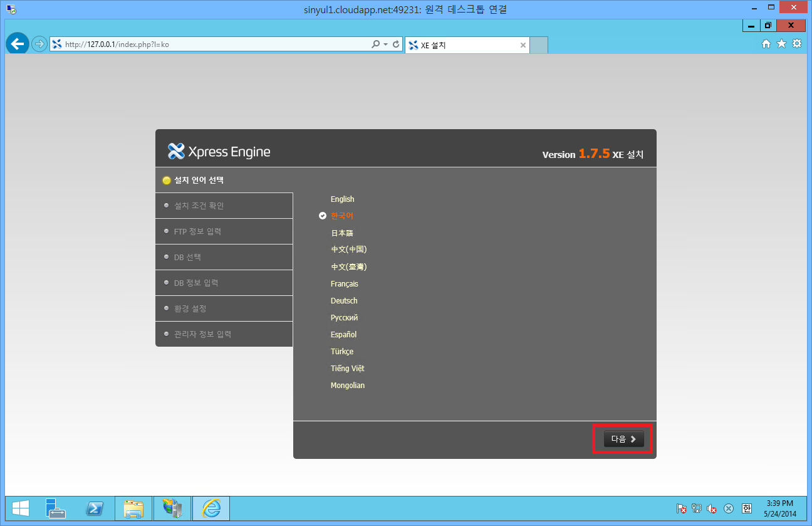This screenshot has width=812, height=526.
Task: Select 中文(中国) language option
Action: [349, 250]
